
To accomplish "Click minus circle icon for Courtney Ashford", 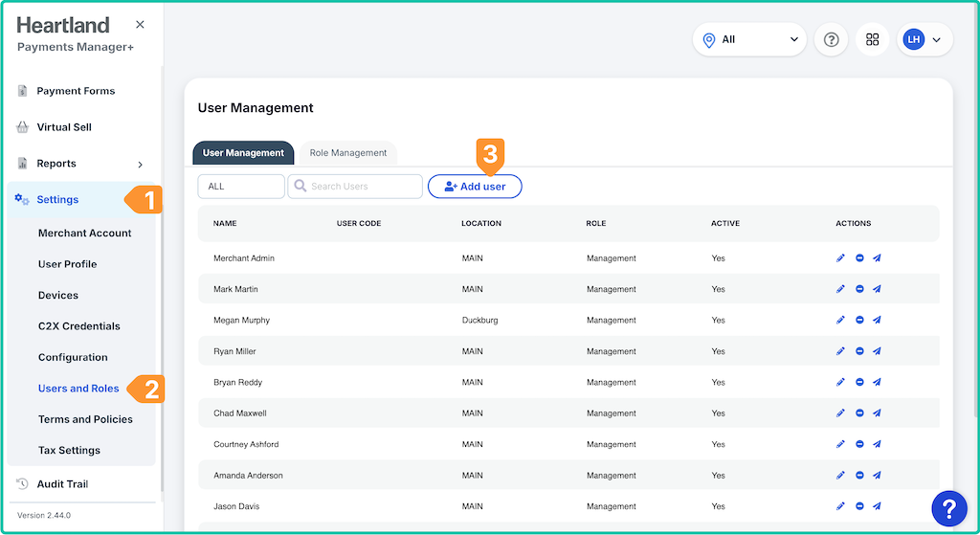I will coord(859,444).
